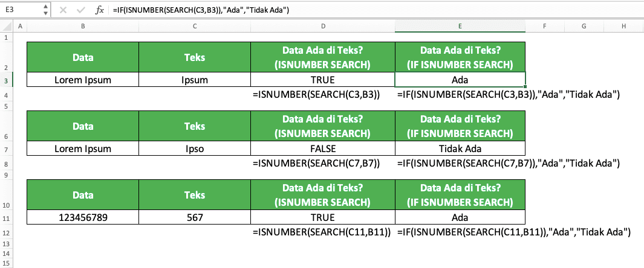Viewport: 644px width, 268px height.
Task: Click formula text =ISNUMBER(SEARCH(C3,B3))
Action: point(316,95)
